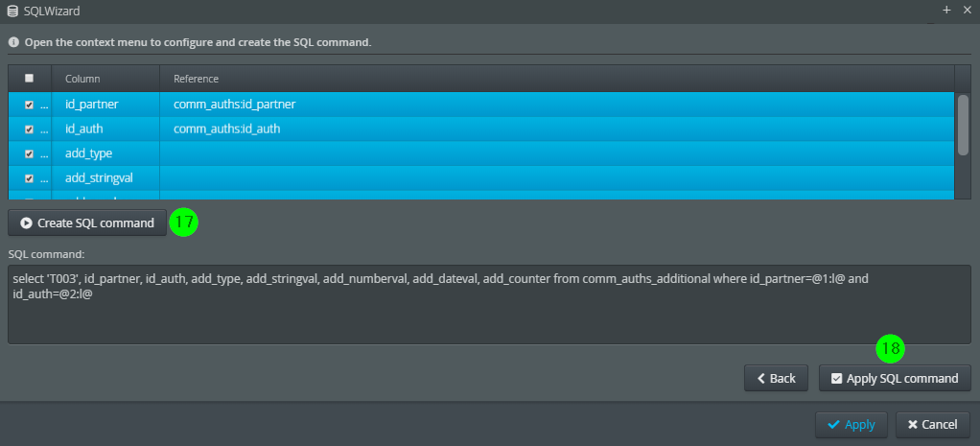Viewport: 980px width, 446px height.
Task: Click Apply SQL command button
Action: click(x=895, y=378)
